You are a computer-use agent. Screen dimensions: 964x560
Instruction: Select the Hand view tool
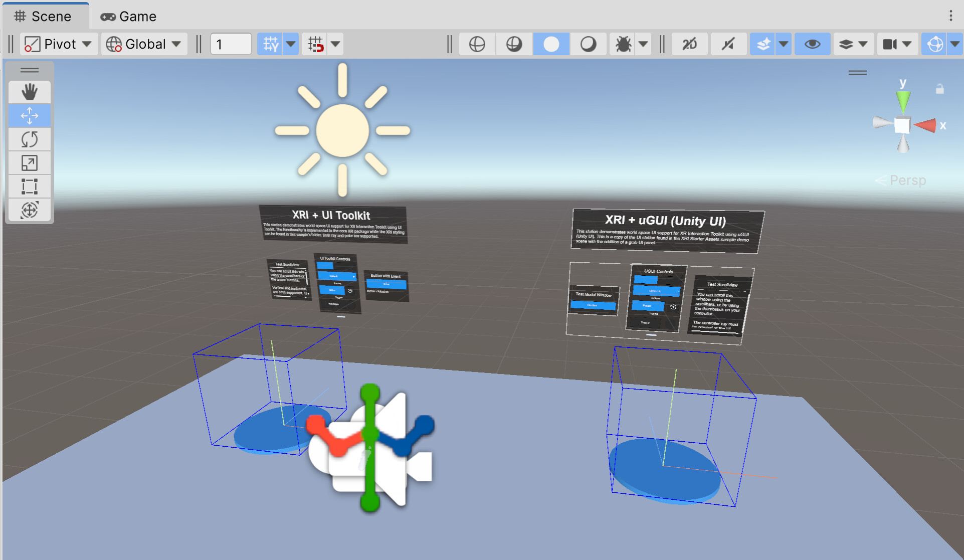pyautogui.click(x=30, y=92)
